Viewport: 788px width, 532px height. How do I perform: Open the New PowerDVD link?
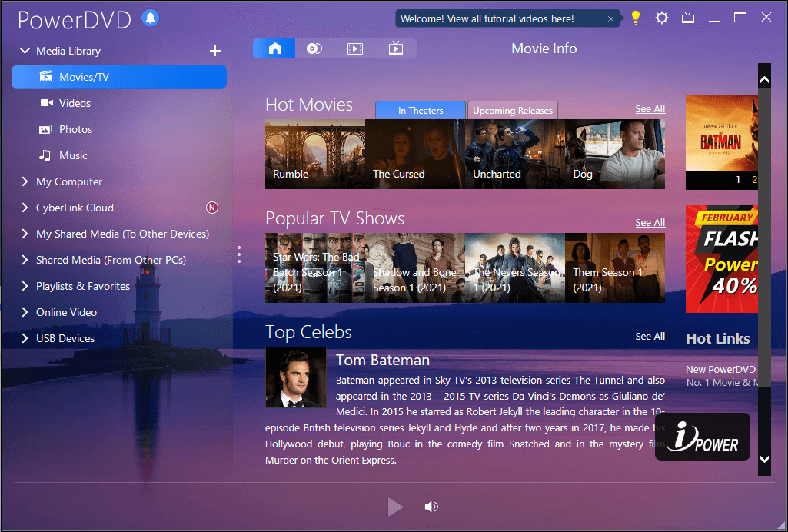[720, 369]
